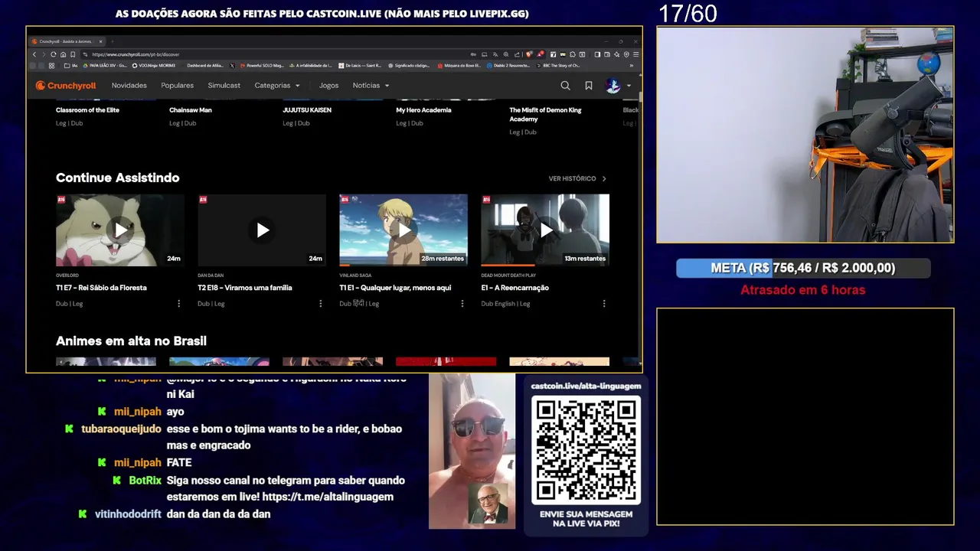The height and width of the screenshot is (551, 980).
Task: Open more options for Vinland Saga T1 E1
Action: tap(462, 304)
